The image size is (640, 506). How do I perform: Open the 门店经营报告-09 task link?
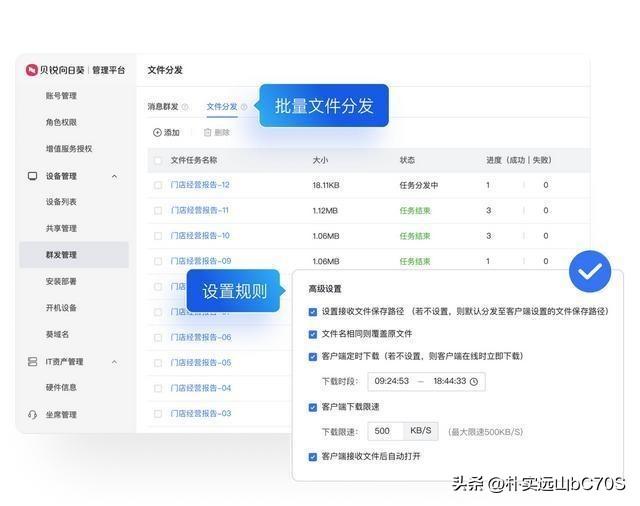tap(201, 261)
